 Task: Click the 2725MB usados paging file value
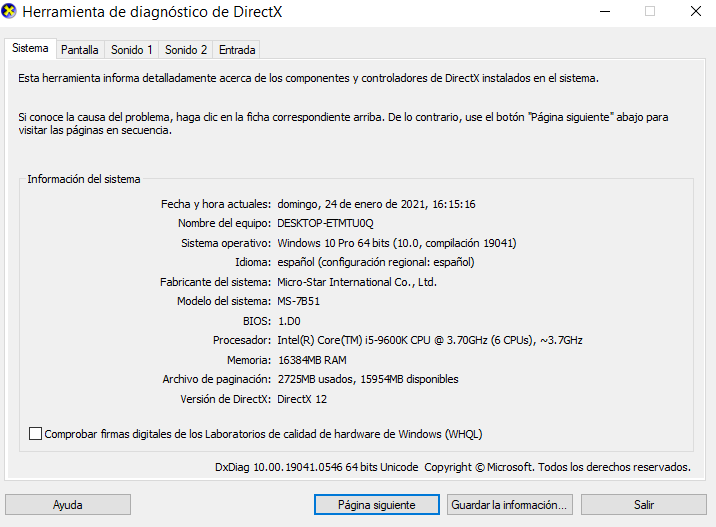click(x=368, y=379)
